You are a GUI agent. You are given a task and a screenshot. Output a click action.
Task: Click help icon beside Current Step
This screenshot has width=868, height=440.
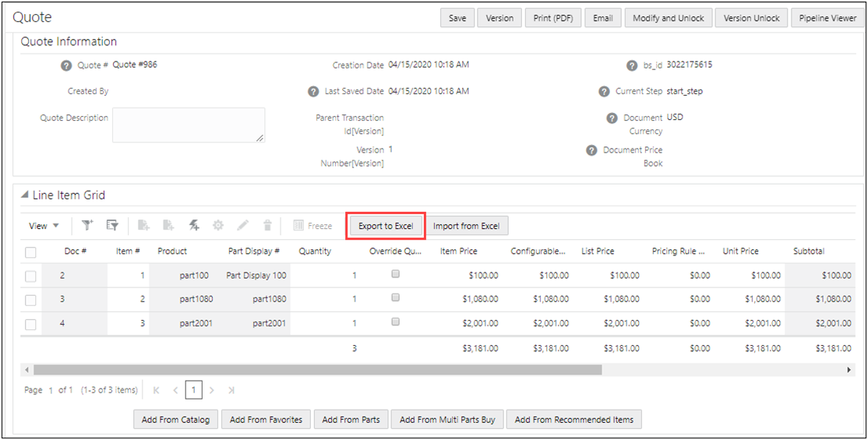604,92
